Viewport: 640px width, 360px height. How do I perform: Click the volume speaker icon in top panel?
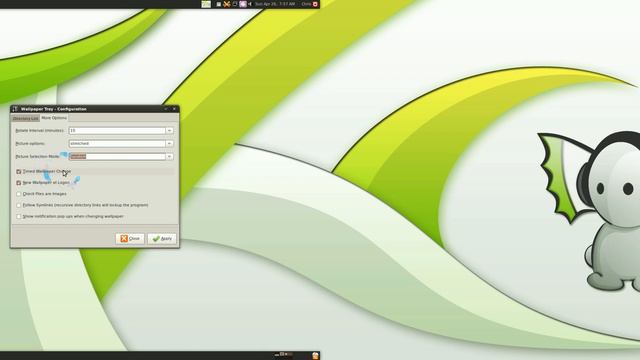(x=250, y=4)
